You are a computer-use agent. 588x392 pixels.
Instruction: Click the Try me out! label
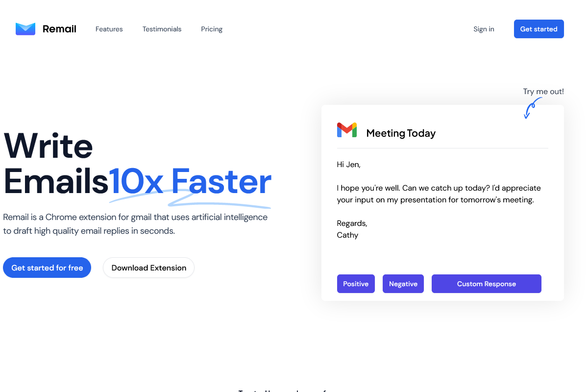pos(543,91)
